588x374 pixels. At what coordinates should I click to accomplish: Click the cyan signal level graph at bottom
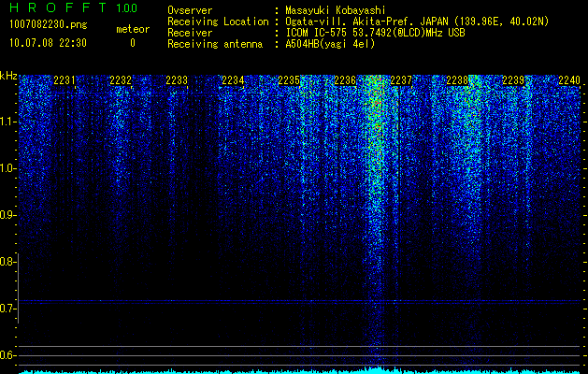[x=299, y=370]
